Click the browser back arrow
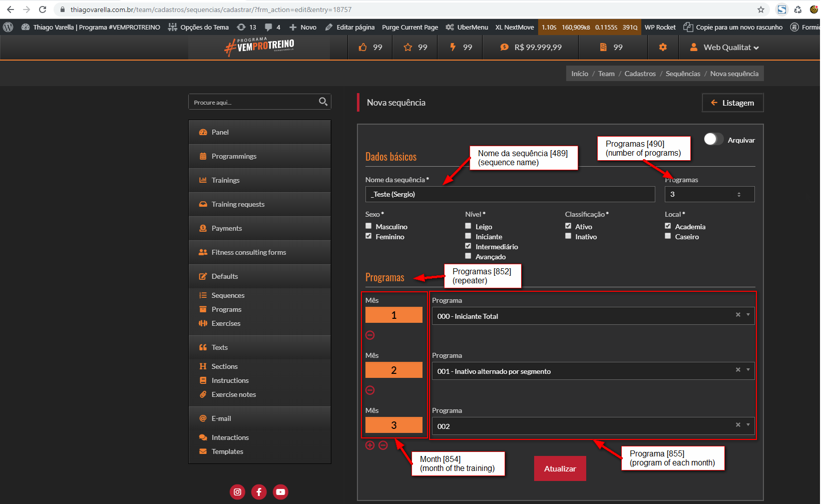 11,10
